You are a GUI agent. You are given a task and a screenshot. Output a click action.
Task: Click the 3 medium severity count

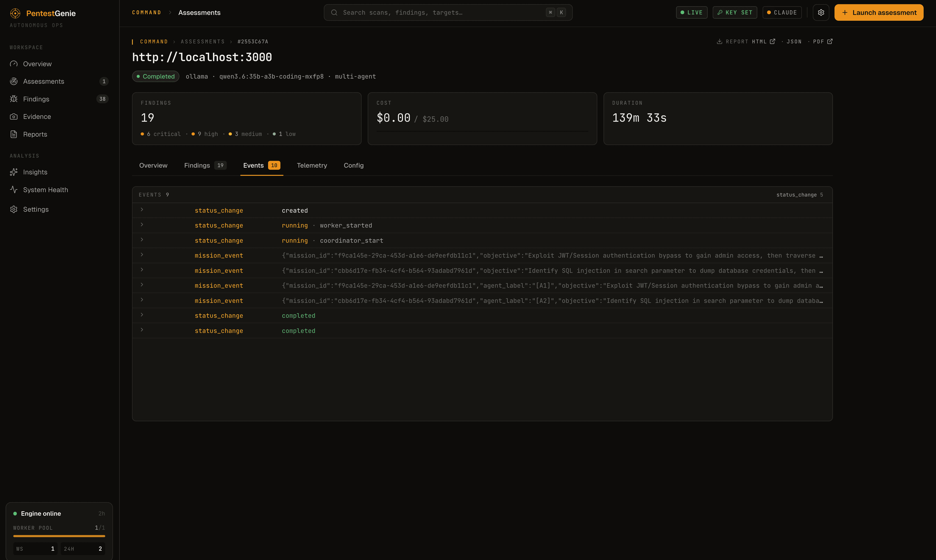pyautogui.click(x=245, y=134)
